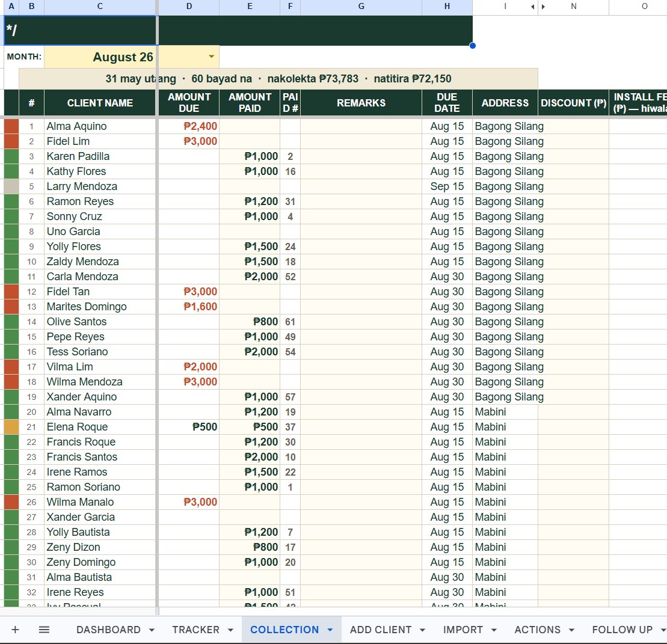The width and height of the screenshot is (667, 644).
Task: Expand hidden columns left arrow near column I
Action: 533,7
